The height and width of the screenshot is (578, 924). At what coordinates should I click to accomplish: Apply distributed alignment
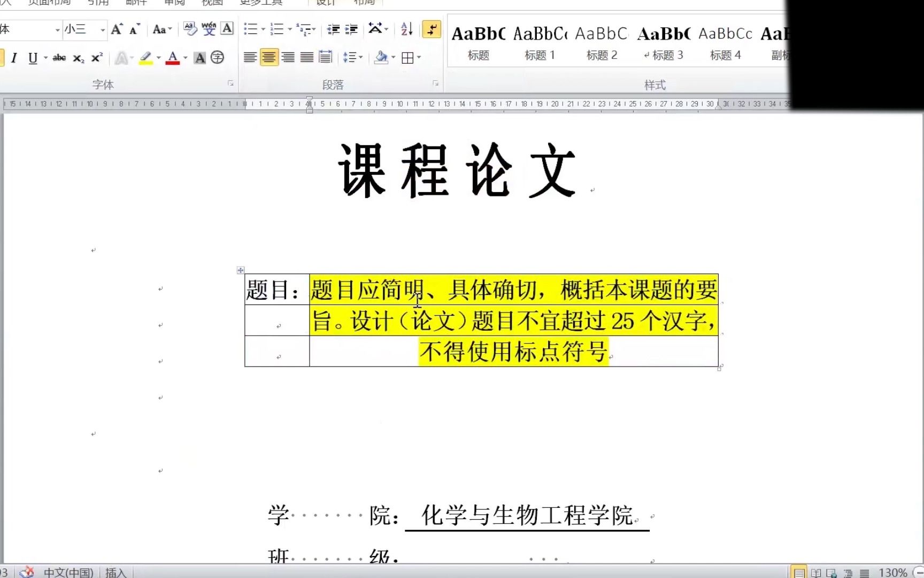click(x=325, y=57)
